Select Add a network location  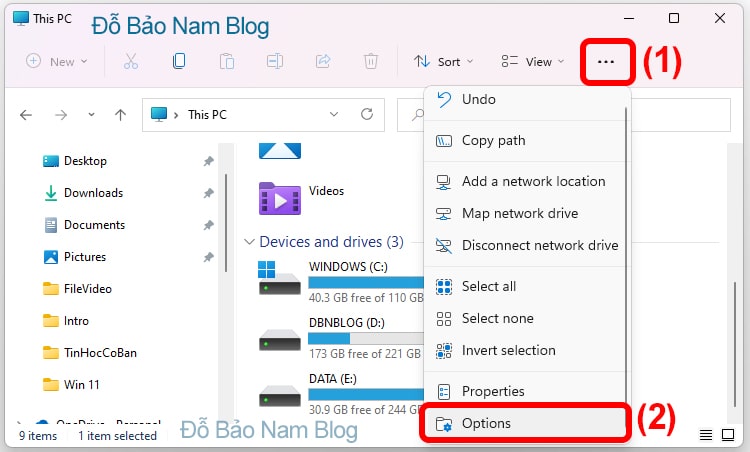pos(525,182)
